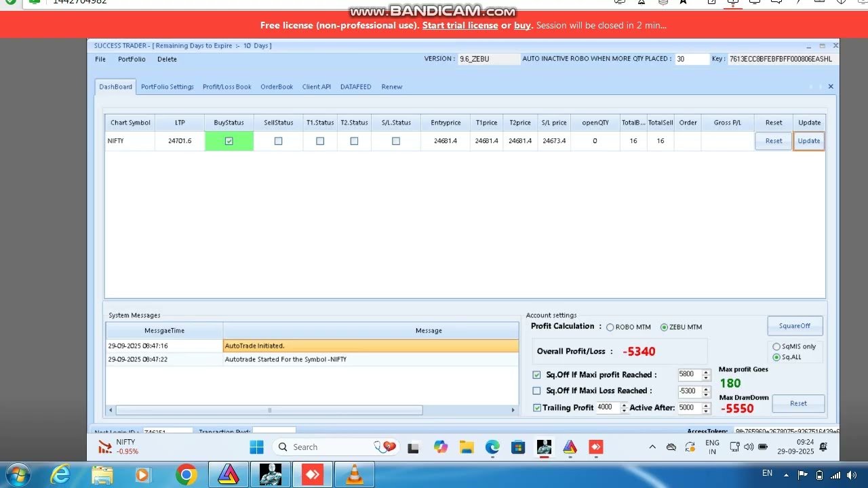
Task: Open VLC media player from the taskbar
Action: point(354,474)
